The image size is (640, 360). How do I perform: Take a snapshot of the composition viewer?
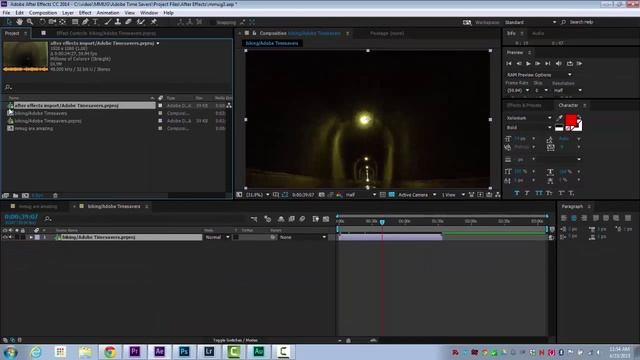click(322, 195)
